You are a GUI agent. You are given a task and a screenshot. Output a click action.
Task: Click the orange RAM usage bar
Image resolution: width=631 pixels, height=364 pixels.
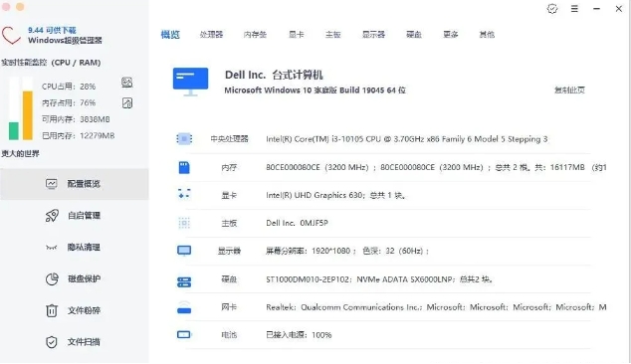point(27,115)
